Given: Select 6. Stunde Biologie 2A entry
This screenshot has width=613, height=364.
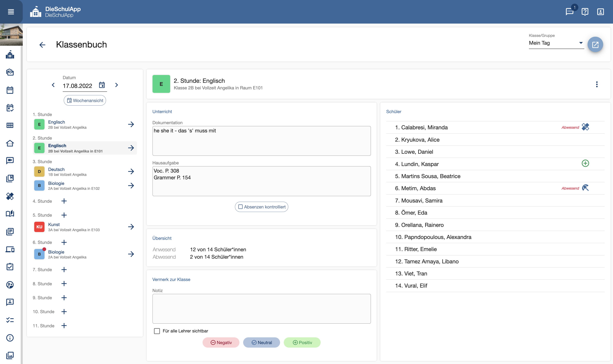Looking at the screenshot, I should coord(85,254).
